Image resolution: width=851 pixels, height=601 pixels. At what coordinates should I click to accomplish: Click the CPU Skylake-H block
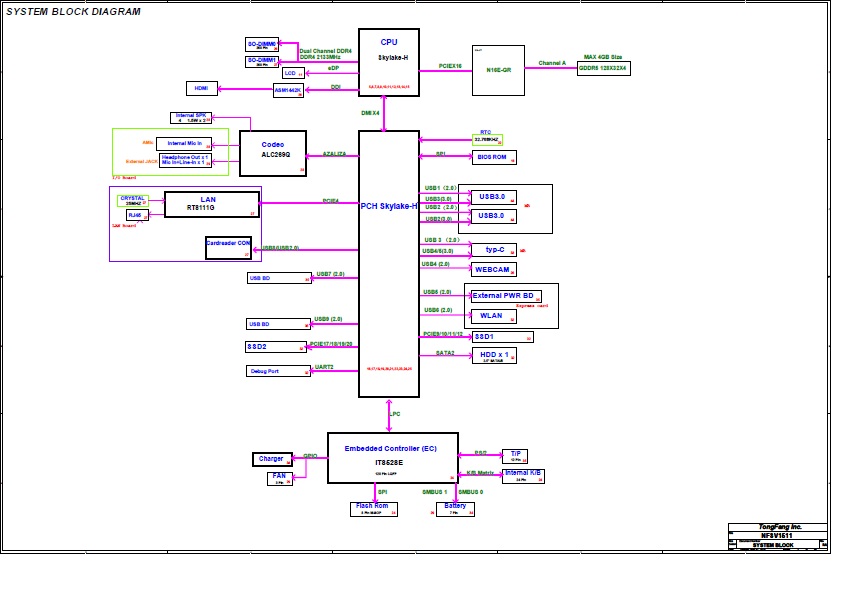tap(388, 62)
